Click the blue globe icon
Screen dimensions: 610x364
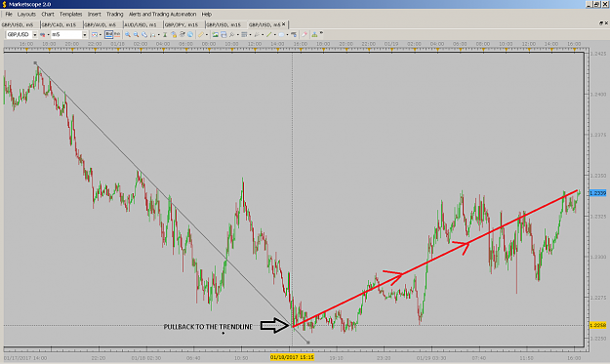coord(190,34)
